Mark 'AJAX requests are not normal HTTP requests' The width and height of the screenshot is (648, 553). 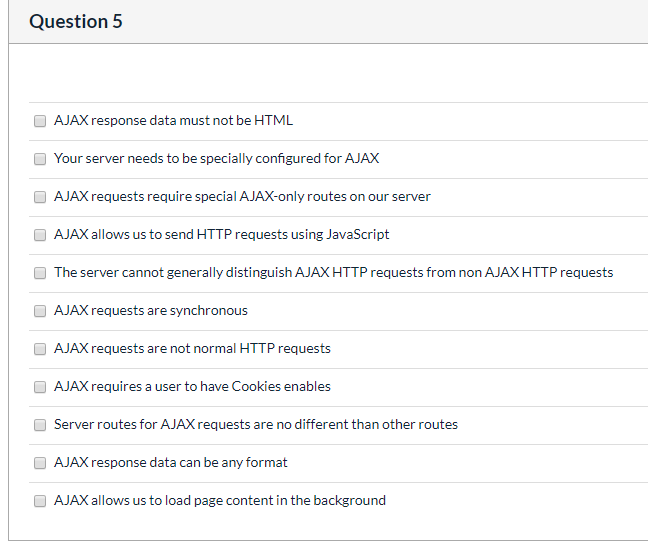click(40, 349)
